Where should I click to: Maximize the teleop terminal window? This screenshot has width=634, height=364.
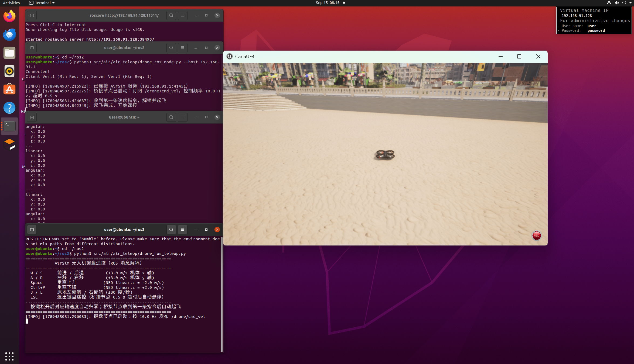point(206,230)
